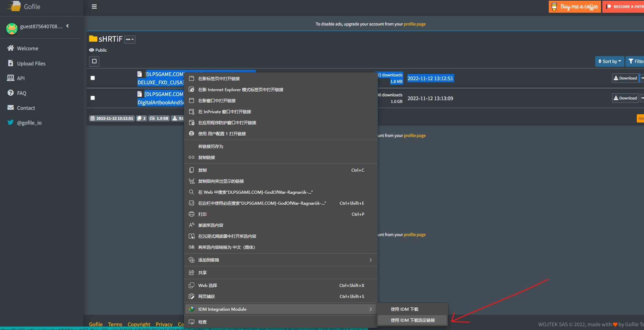Select open in Application Guard window

[x=281, y=123]
